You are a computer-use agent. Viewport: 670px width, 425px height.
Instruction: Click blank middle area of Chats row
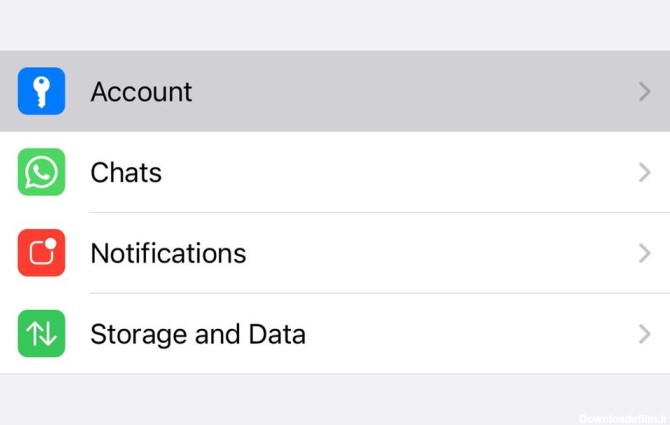pos(400,173)
